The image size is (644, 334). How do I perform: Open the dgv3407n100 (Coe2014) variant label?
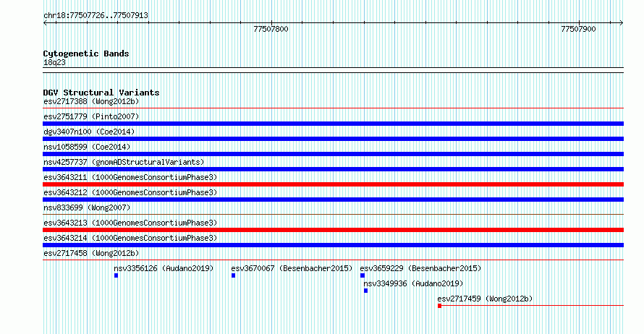89,132
